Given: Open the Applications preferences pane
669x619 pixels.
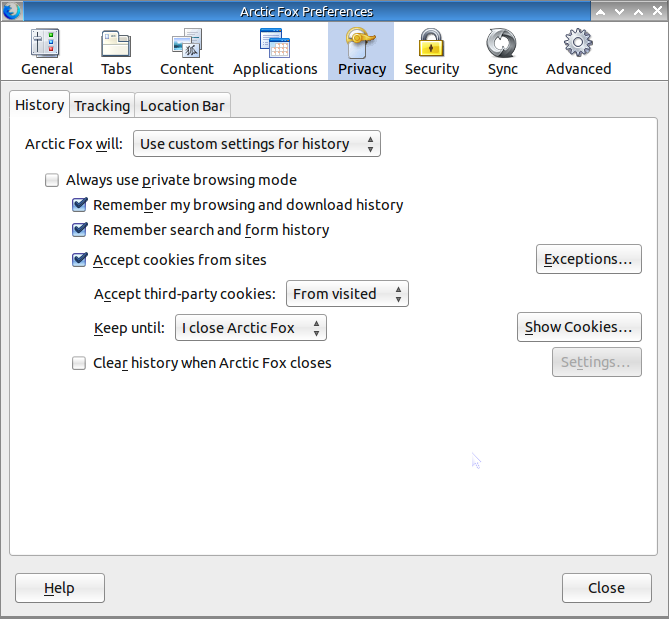Looking at the screenshot, I should (x=275, y=52).
